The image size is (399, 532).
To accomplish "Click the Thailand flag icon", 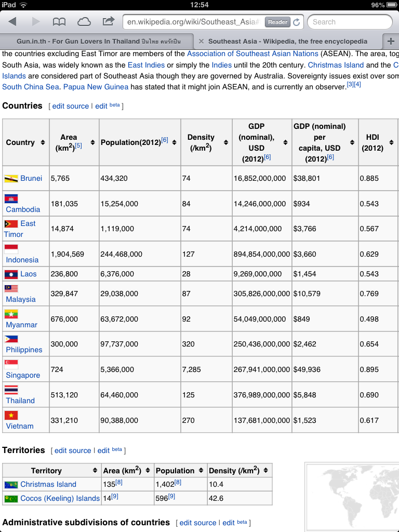I will pos(11,390).
